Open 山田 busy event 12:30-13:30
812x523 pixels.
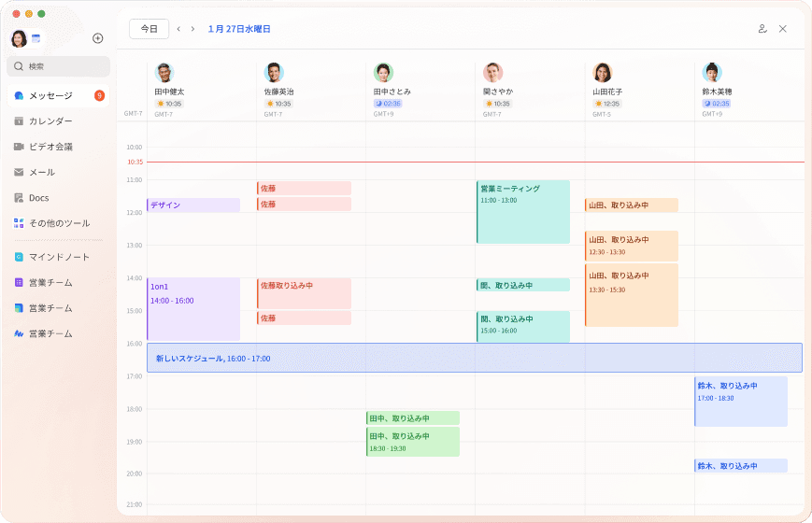pos(632,246)
